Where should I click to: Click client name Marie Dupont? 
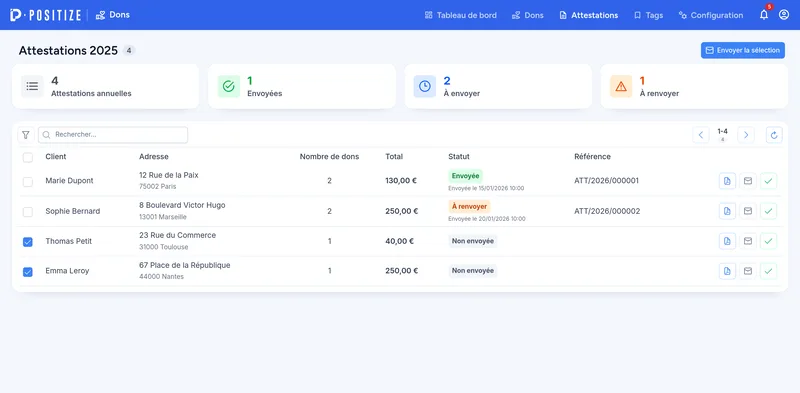coord(69,181)
